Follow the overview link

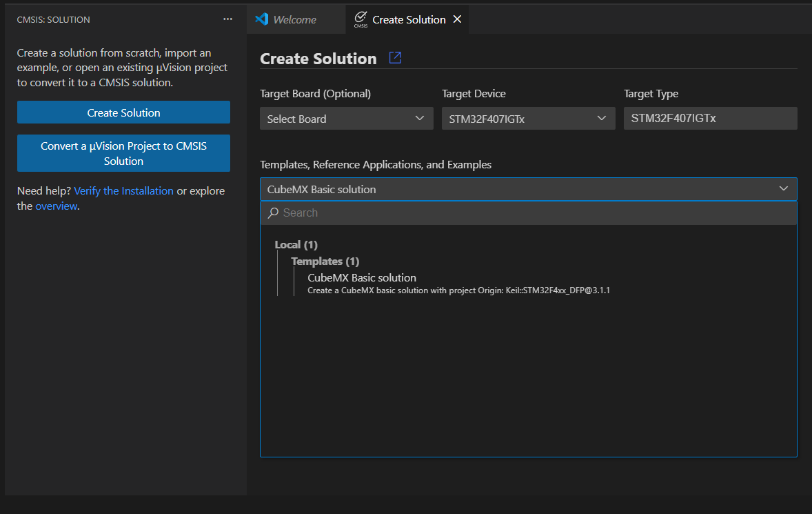pyautogui.click(x=56, y=206)
